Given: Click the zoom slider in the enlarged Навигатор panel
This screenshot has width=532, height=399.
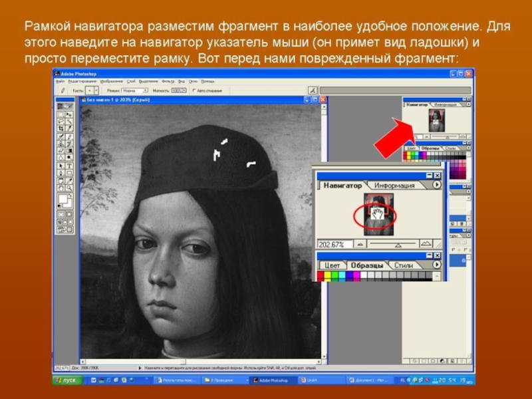Looking at the screenshot, I should tap(392, 244).
